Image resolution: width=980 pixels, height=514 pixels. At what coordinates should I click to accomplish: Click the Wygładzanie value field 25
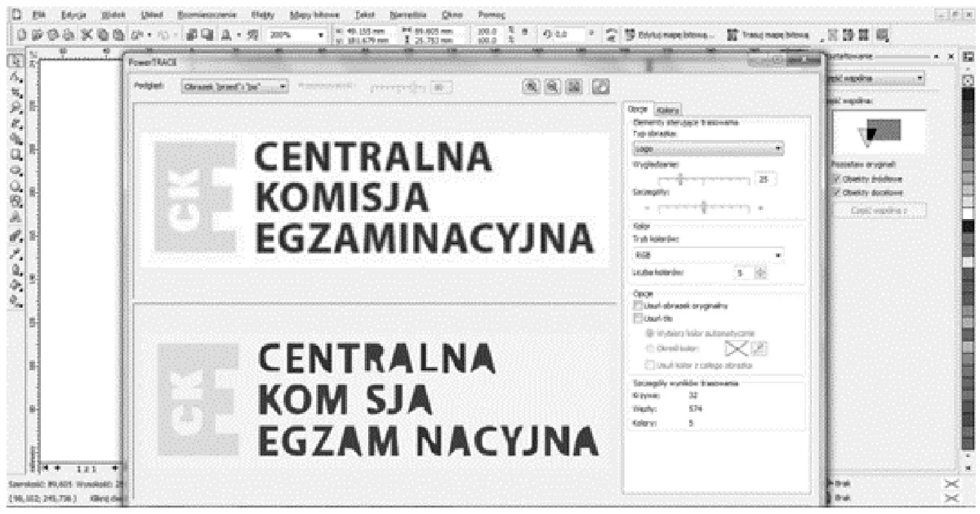(767, 179)
